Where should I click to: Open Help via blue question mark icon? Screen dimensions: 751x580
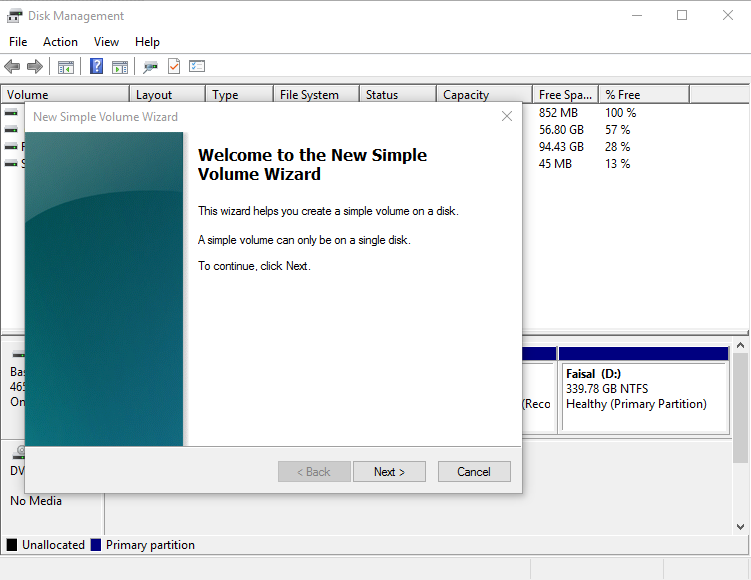[97, 67]
